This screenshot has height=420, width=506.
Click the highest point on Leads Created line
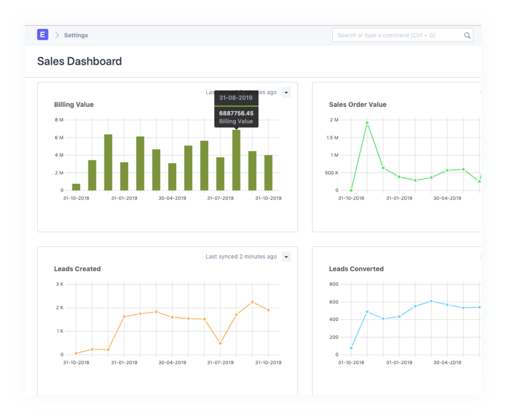tap(252, 302)
